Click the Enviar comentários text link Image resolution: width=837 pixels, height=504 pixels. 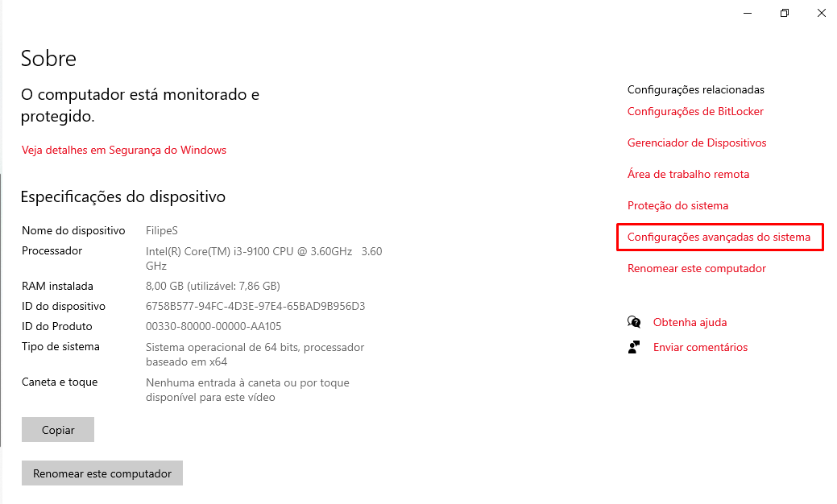(x=700, y=348)
